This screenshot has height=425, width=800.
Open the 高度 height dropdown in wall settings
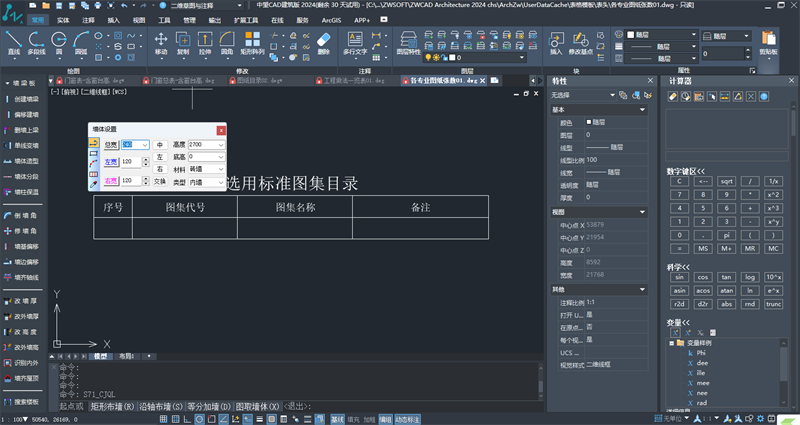[206, 145]
